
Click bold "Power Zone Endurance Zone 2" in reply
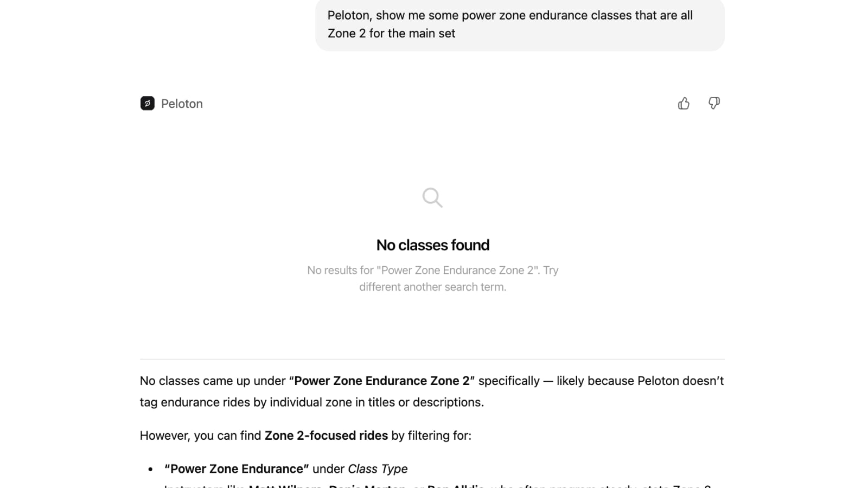(381, 381)
